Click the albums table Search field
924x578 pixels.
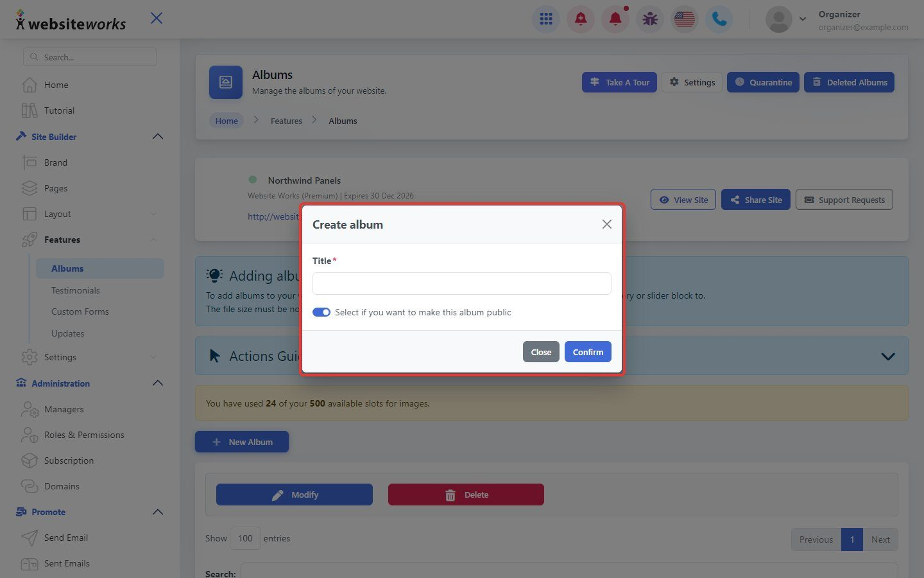[x=569, y=571]
